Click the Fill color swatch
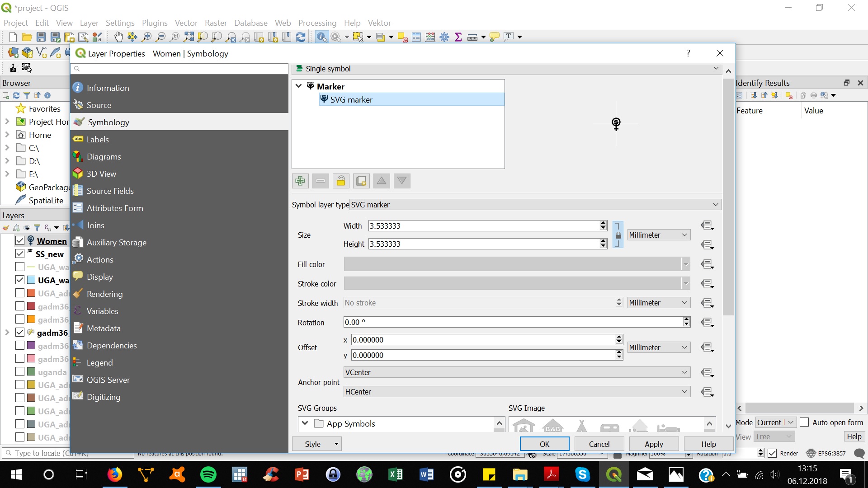Image resolution: width=868 pixels, height=488 pixels. point(517,264)
